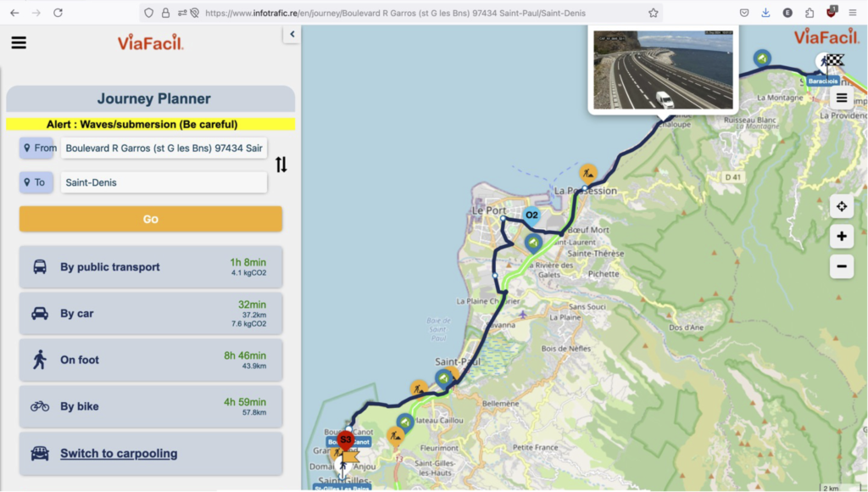Screen dimensions: 868x492
Task: Choose the On foot travel option
Action: (151, 360)
